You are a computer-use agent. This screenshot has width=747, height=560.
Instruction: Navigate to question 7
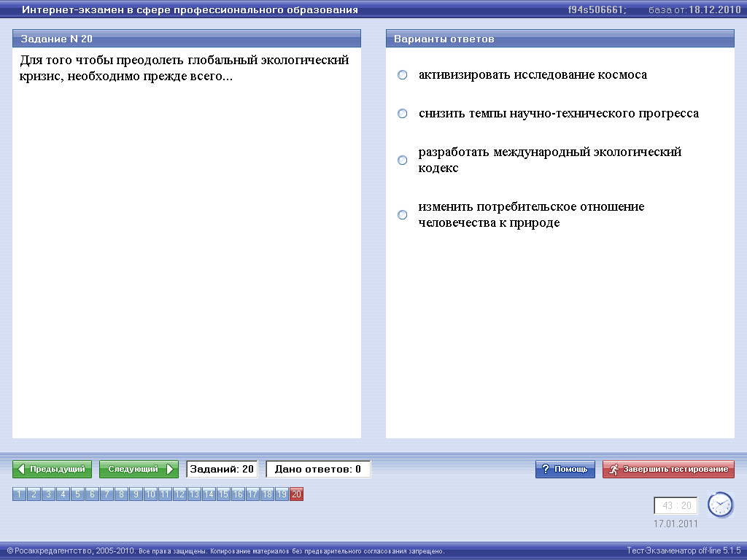[x=107, y=494]
